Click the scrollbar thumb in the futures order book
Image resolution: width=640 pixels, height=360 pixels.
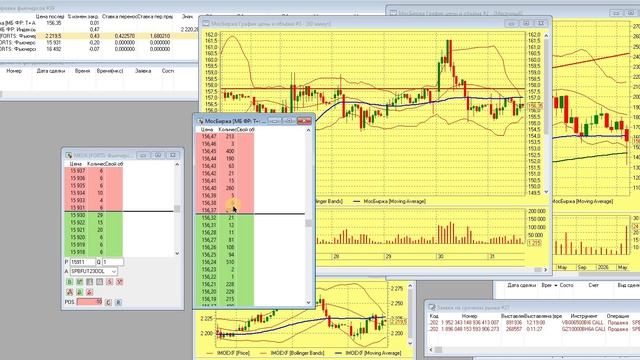click(177, 209)
